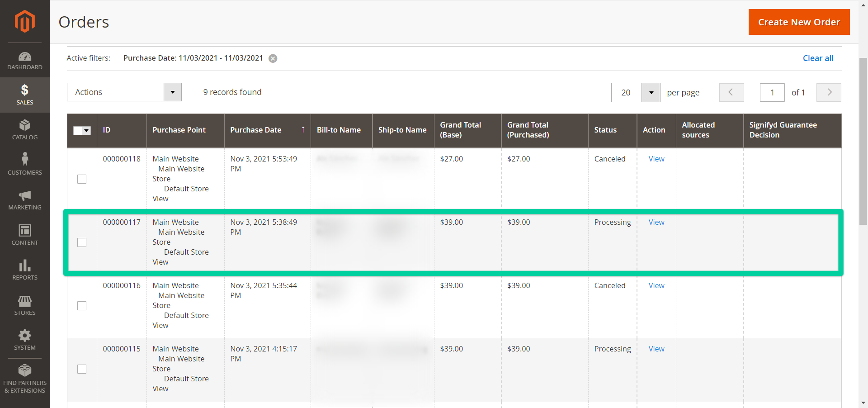Click the Magento logo icon
The height and width of the screenshot is (408, 868).
pyautogui.click(x=24, y=21)
